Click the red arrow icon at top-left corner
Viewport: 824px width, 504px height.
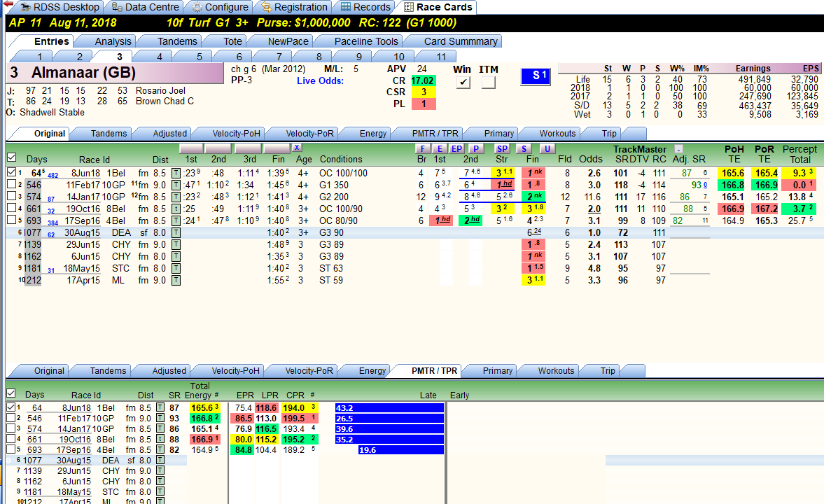tap(8, 3)
